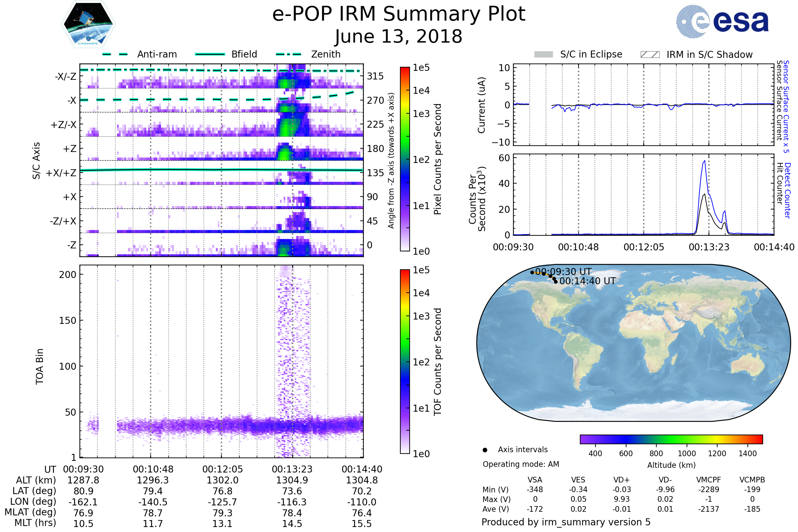Click the Bfield solid legend line

point(210,54)
